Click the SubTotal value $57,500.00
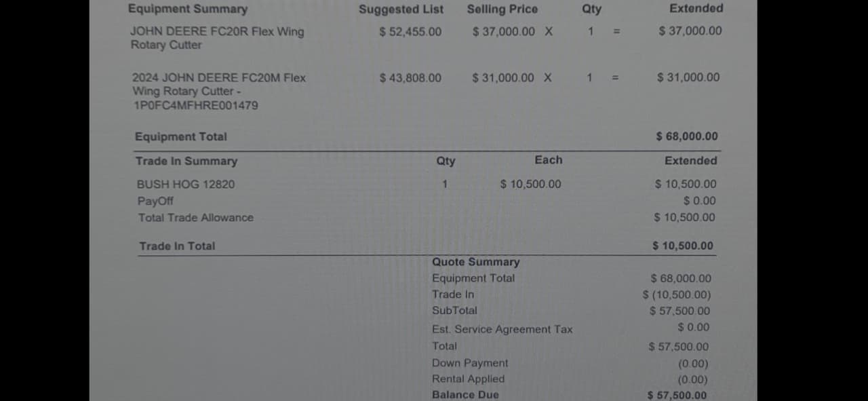Viewport: 868px width, 401px height. click(x=680, y=311)
